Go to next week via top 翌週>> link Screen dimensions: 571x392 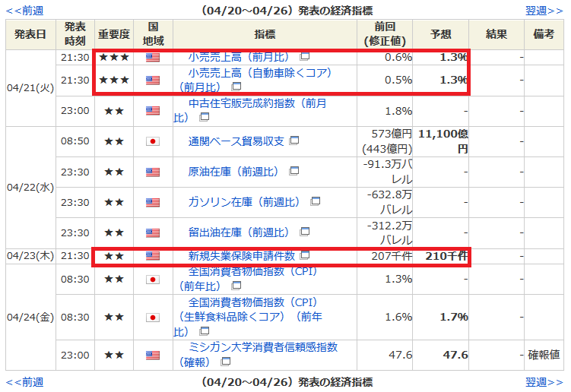tap(544, 11)
